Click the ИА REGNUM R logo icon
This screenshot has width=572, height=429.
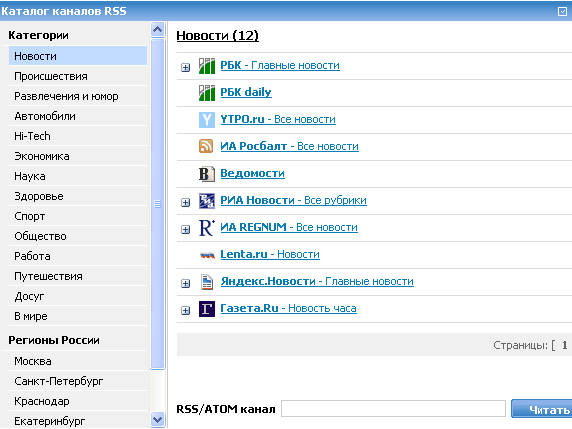tap(206, 228)
